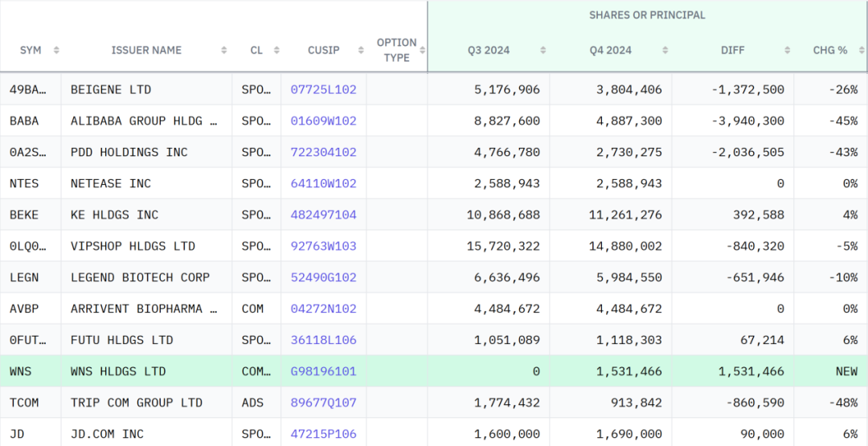Select the OPTION TYPE column header

click(397, 50)
